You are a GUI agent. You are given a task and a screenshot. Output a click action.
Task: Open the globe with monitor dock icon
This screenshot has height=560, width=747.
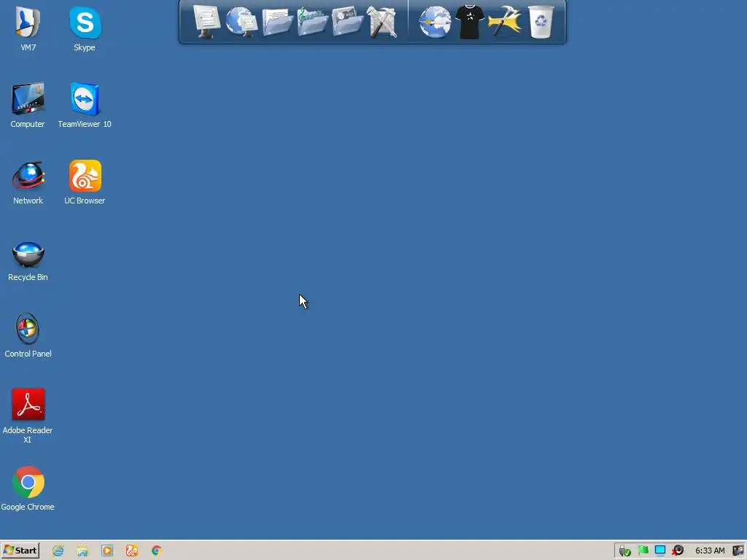[x=241, y=21]
